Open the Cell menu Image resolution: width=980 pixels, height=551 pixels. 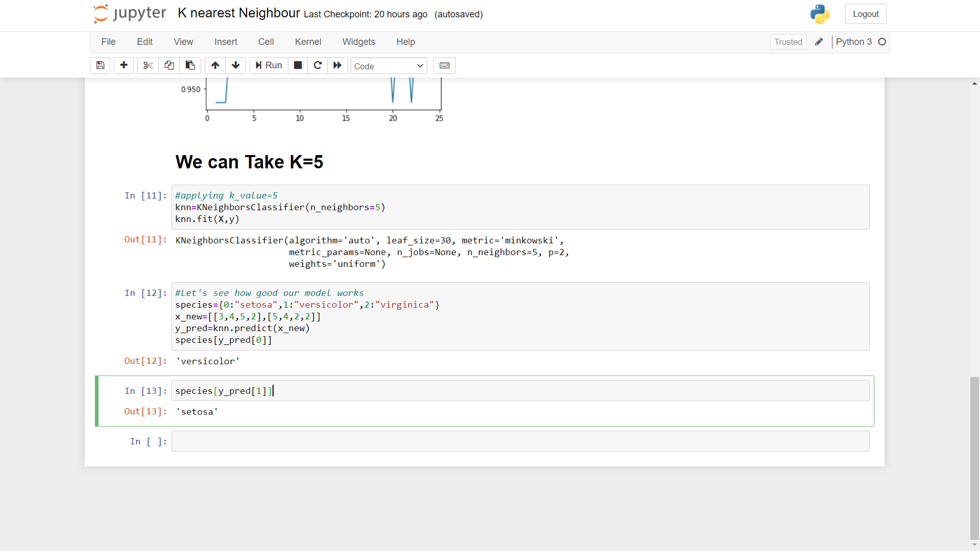pos(266,42)
